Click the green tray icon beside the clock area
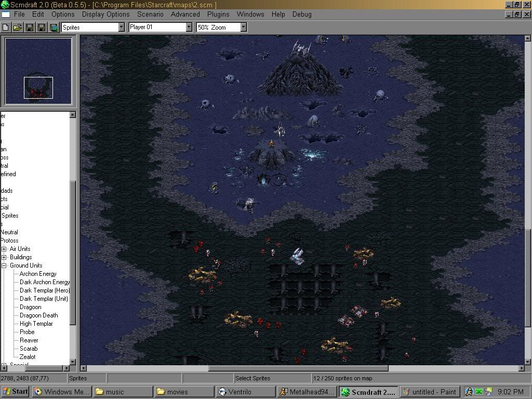The width and height of the screenshot is (532, 399). pyautogui.click(x=478, y=392)
